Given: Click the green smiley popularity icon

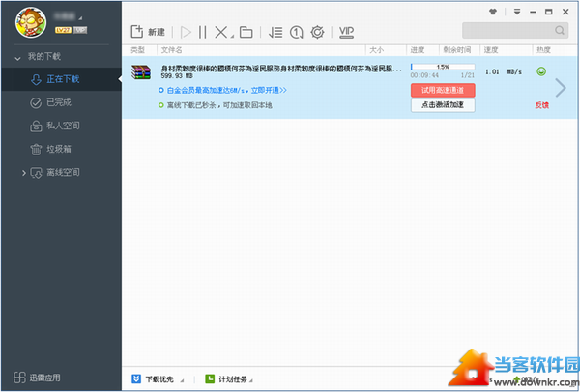Looking at the screenshot, I should pyautogui.click(x=541, y=71).
